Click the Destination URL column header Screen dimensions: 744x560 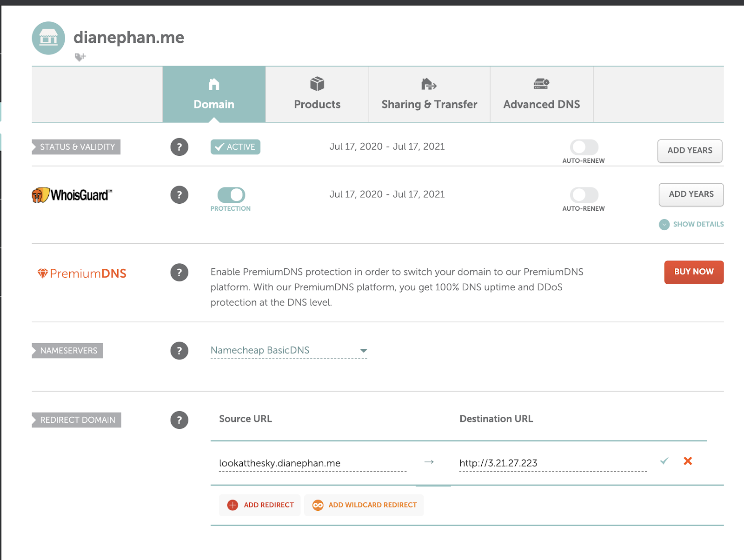point(496,419)
